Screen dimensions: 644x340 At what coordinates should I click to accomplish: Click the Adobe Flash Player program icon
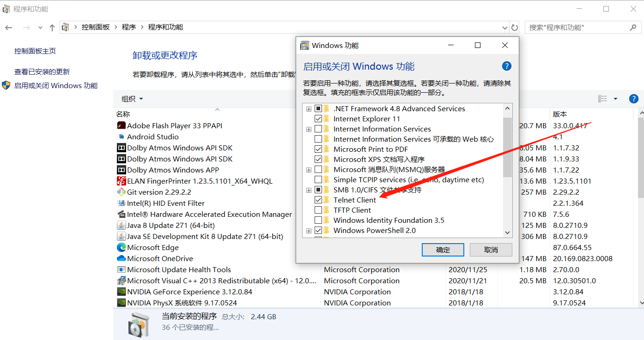tap(121, 125)
